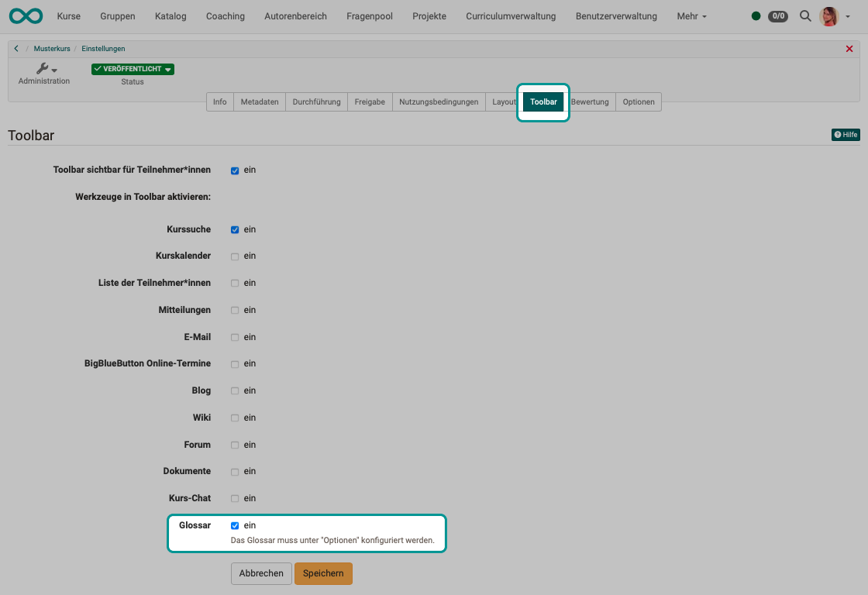This screenshot has width=868, height=595.
Task: Open the search magnifier
Action: click(x=805, y=15)
